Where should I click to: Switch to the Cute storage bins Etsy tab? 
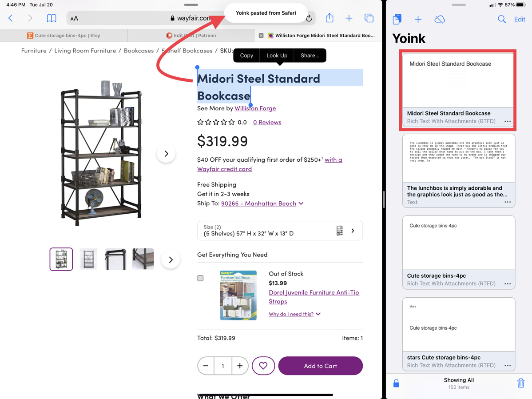coord(64,36)
